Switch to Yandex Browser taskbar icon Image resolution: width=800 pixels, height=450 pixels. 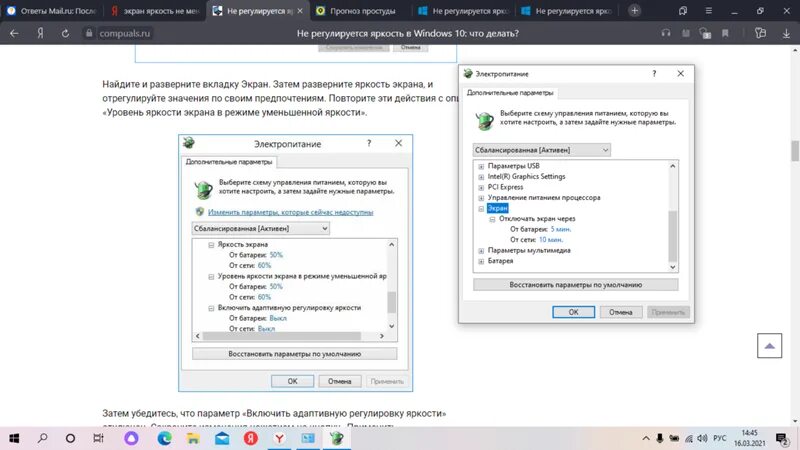coord(280,438)
